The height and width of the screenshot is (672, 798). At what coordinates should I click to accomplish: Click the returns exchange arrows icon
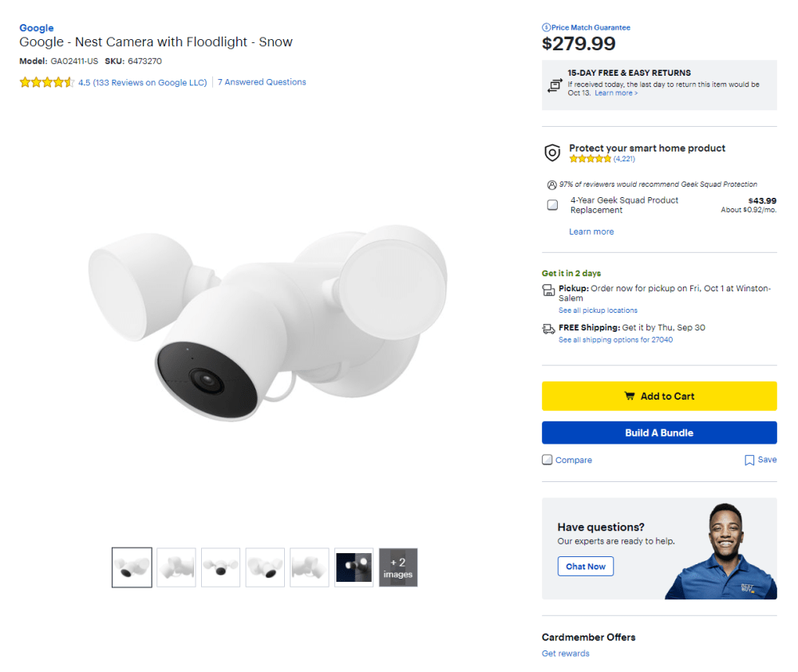coord(555,85)
